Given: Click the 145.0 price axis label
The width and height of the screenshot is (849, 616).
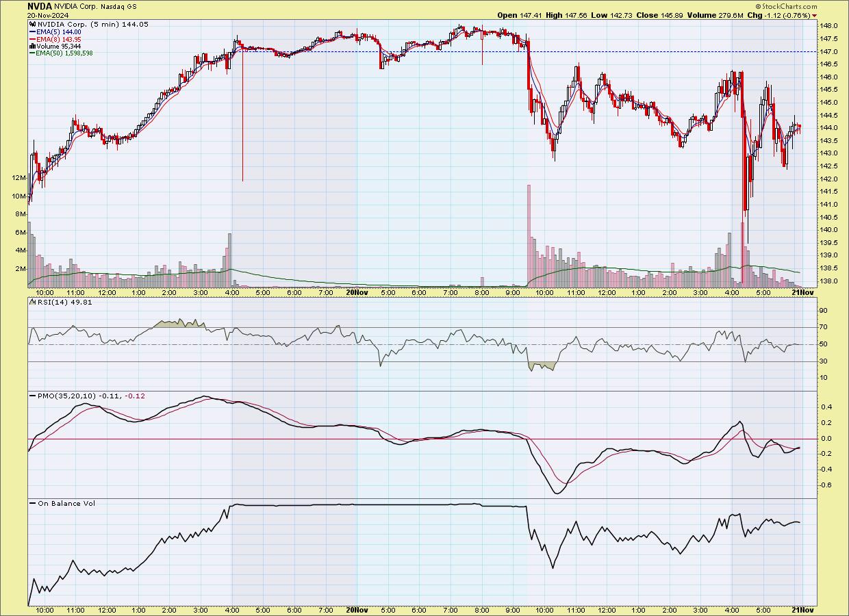Looking at the screenshot, I should [829, 103].
